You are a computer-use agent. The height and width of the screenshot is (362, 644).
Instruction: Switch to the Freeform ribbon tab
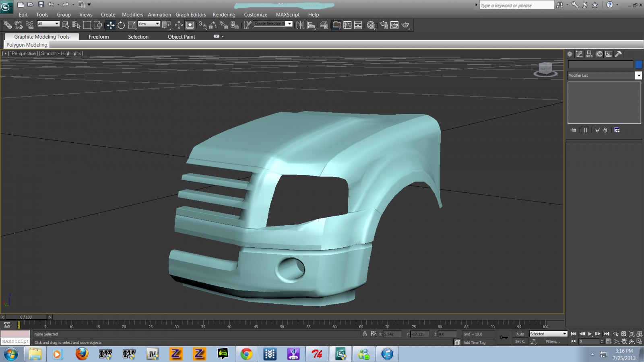99,37
